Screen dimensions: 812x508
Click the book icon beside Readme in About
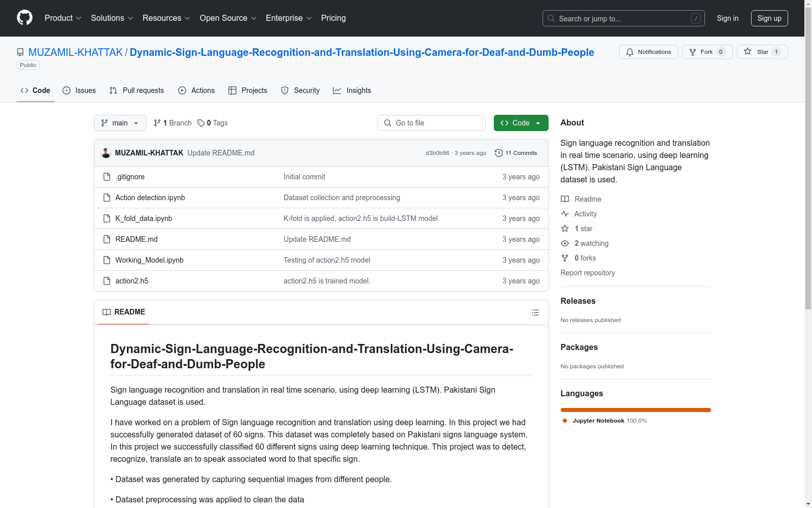[x=565, y=199]
